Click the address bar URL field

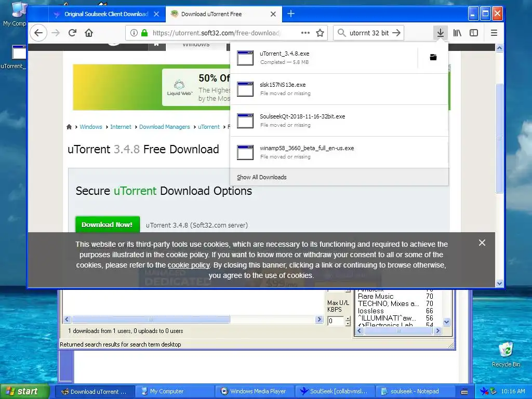click(x=216, y=33)
